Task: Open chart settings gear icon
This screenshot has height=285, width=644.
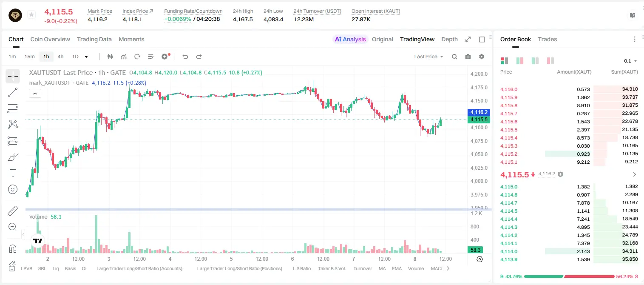Action: tap(482, 57)
